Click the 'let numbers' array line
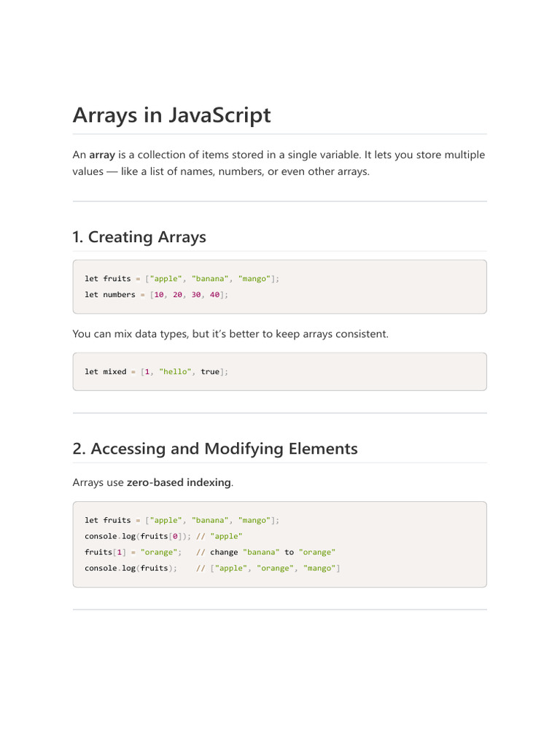Screen dimensions: 560x747 [x=156, y=295]
